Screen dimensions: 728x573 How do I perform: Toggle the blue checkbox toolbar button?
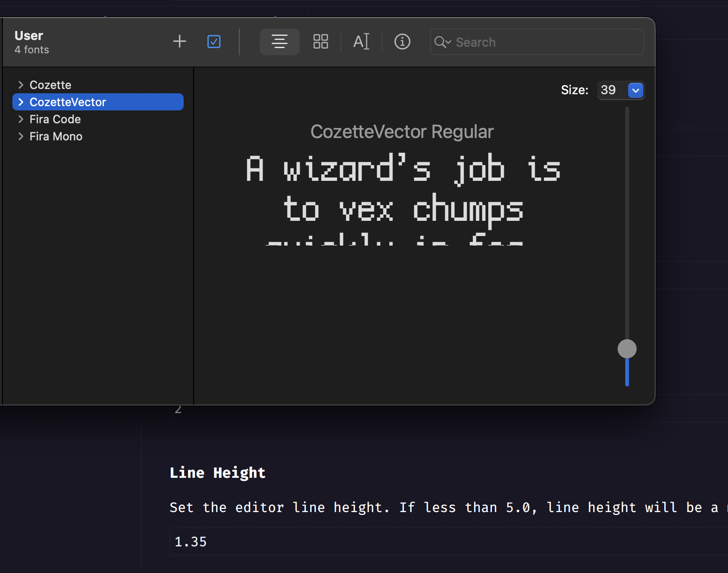coord(214,41)
